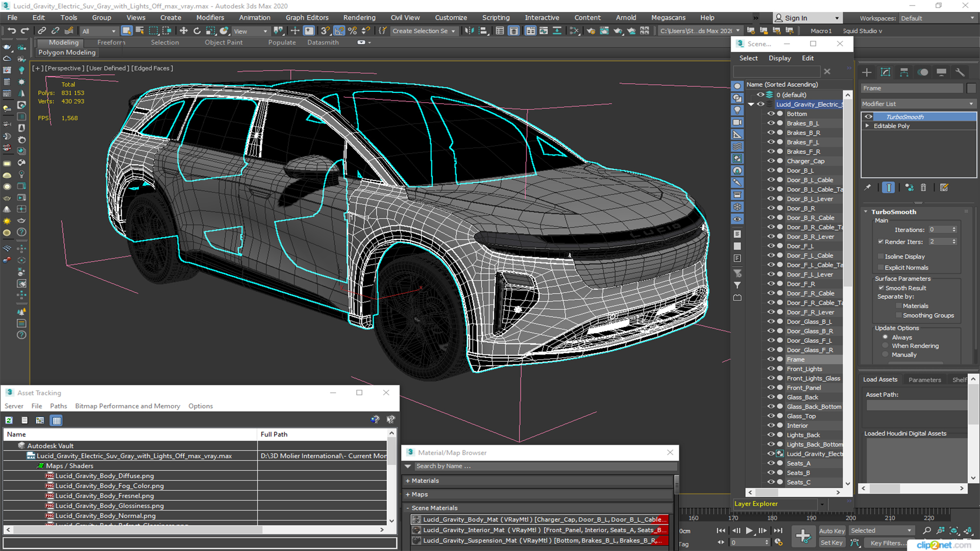The height and width of the screenshot is (551, 980).
Task: Open the Modifier List dropdown
Action: (918, 104)
